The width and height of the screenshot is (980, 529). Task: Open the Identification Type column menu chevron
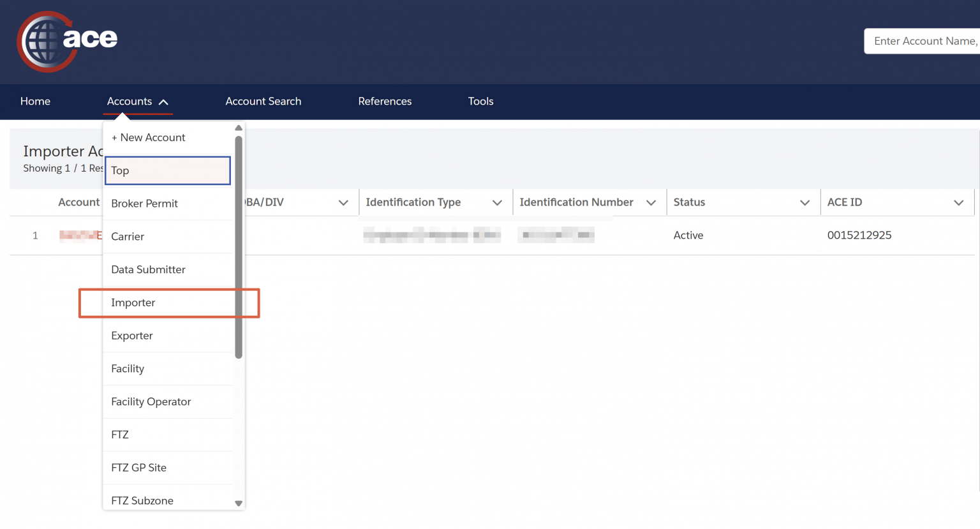tap(497, 203)
